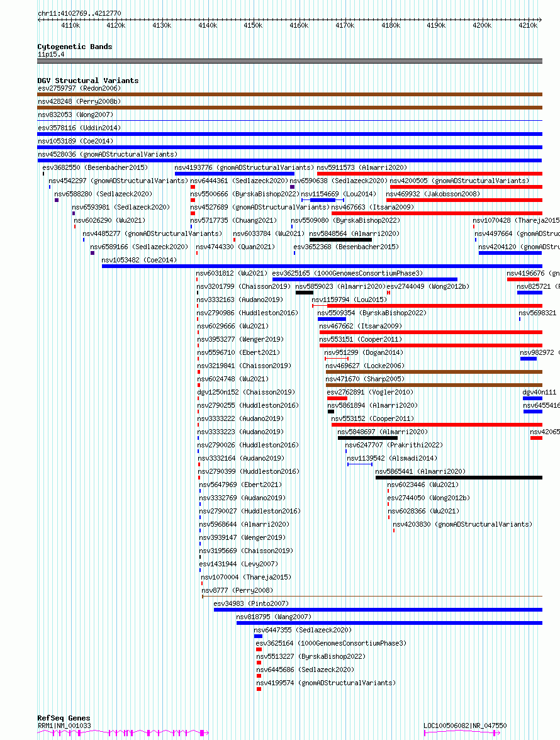The image size is (560, 740).
Task: Click nsv4542297 gnomADStructuralVariants label
Action: 118,181
